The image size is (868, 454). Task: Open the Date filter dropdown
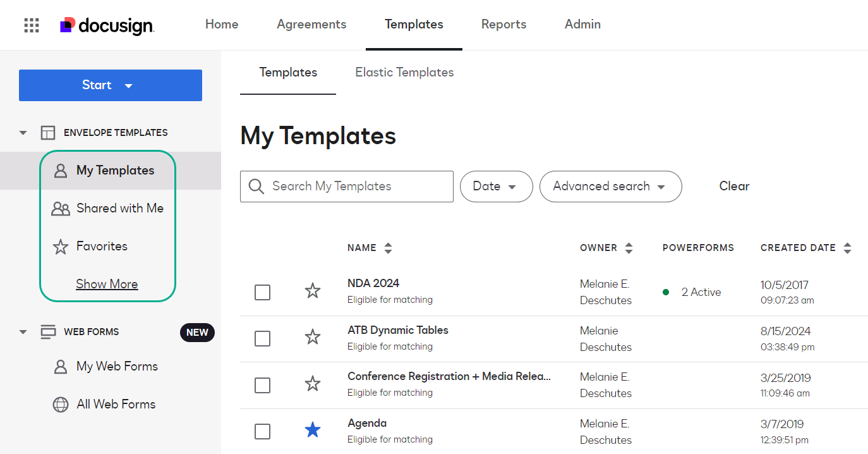click(496, 187)
